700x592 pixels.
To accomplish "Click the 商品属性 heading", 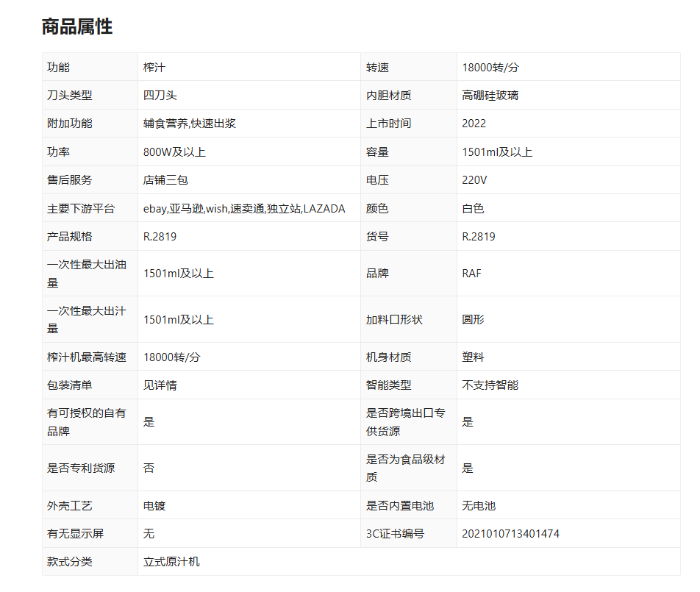I will (x=76, y=26).
